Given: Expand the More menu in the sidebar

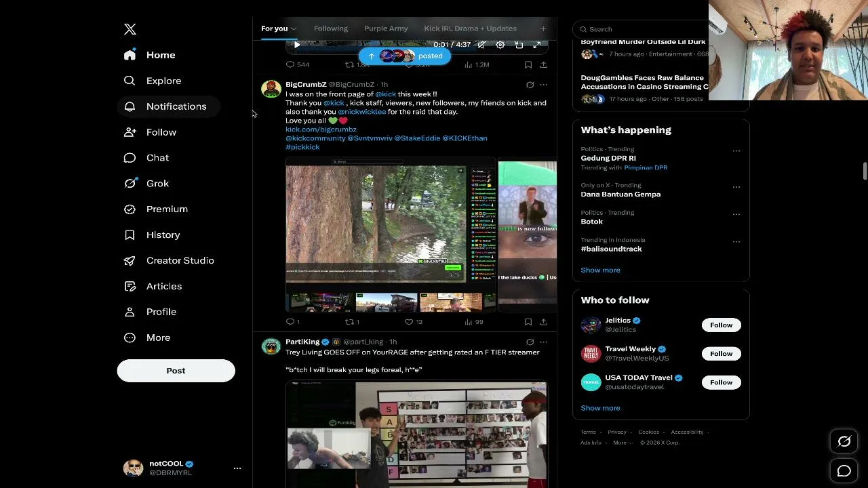Looking at the screenshot, I should coord(148,338).
